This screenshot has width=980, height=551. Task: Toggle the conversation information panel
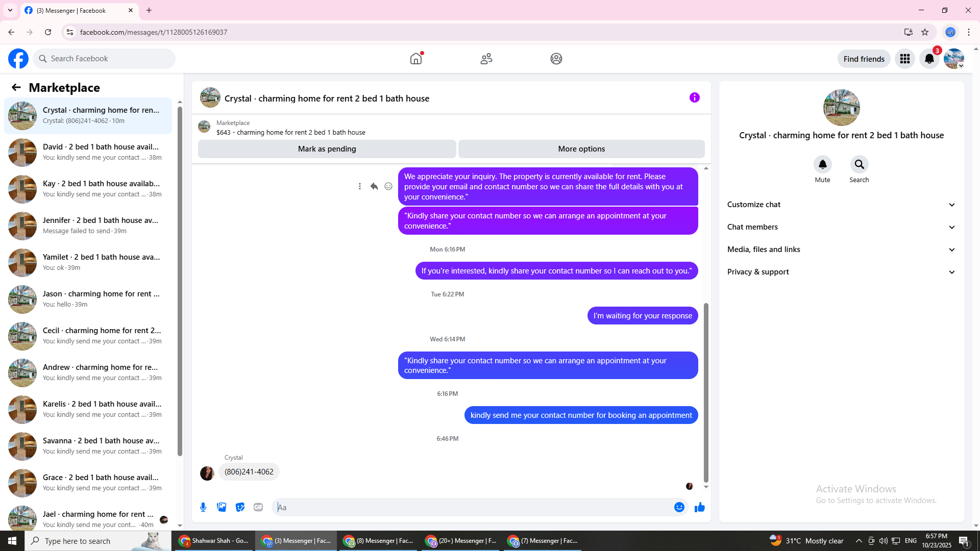[x=694, y=97]
